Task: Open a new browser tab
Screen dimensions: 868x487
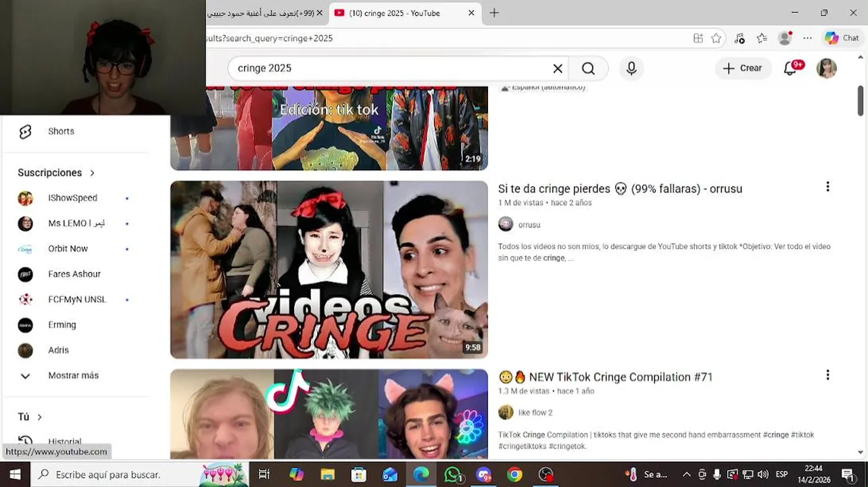Action: coord(494,13)
